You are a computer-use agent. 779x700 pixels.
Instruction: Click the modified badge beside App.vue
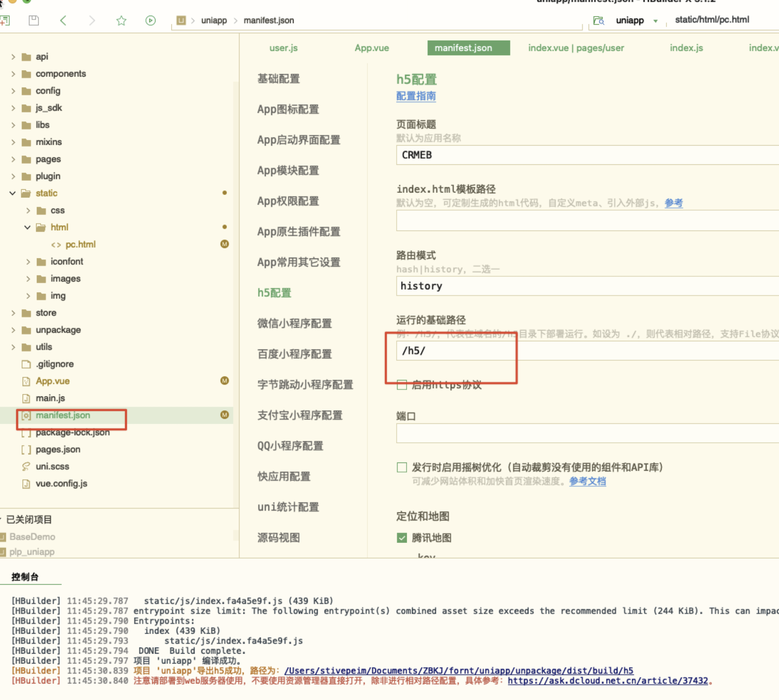click(225, 381)
